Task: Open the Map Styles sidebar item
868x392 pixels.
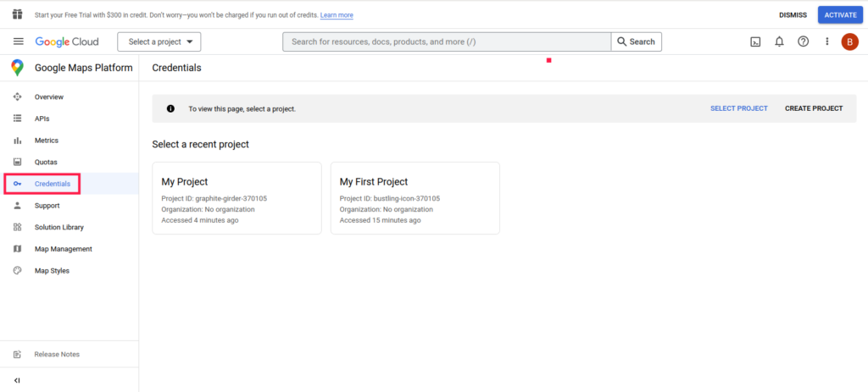Action: pyautogui.click(x=52, y=271)
